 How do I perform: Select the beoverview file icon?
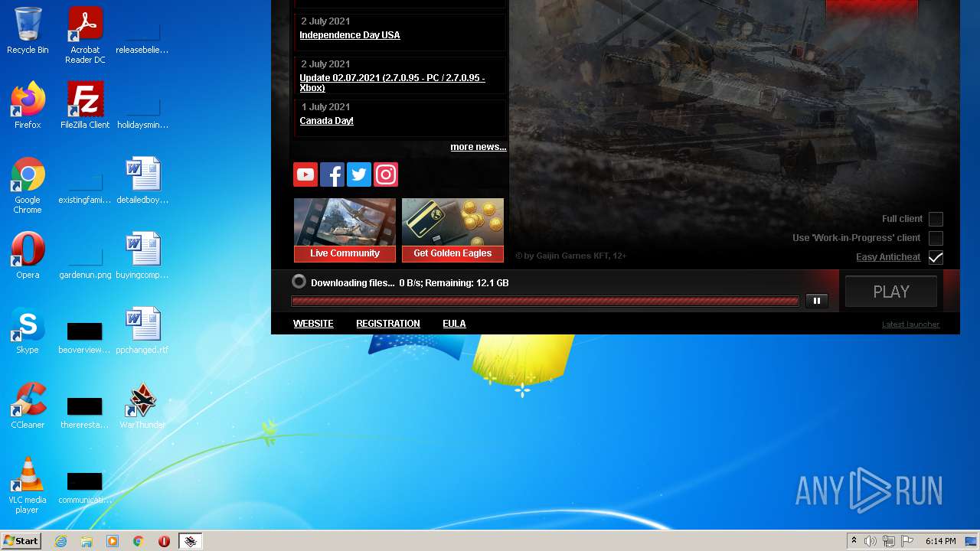click(x=85, y=337)
